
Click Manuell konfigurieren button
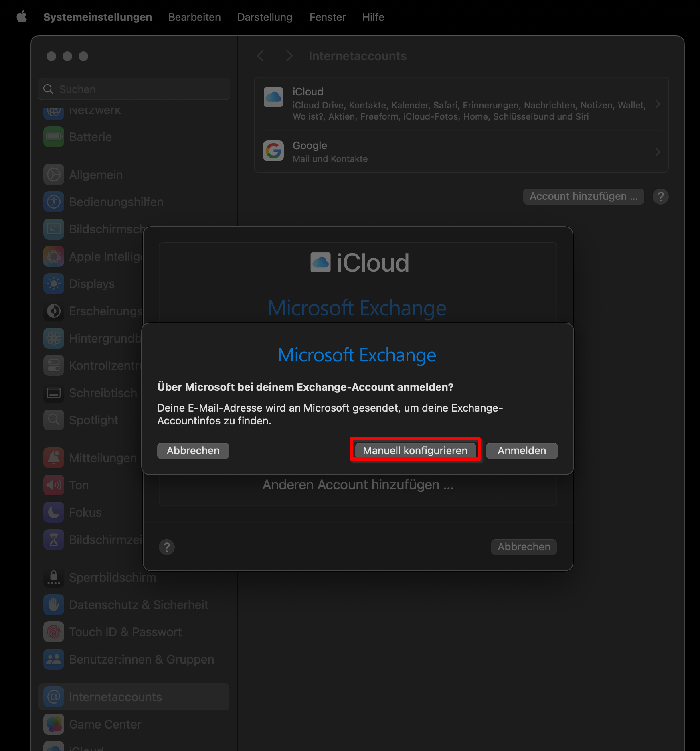415,451
